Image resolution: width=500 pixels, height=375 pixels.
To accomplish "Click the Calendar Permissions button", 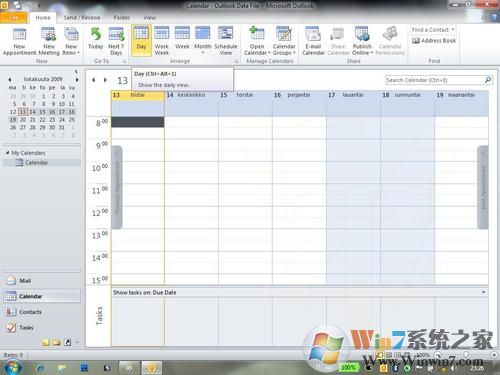I will (390, 41).
